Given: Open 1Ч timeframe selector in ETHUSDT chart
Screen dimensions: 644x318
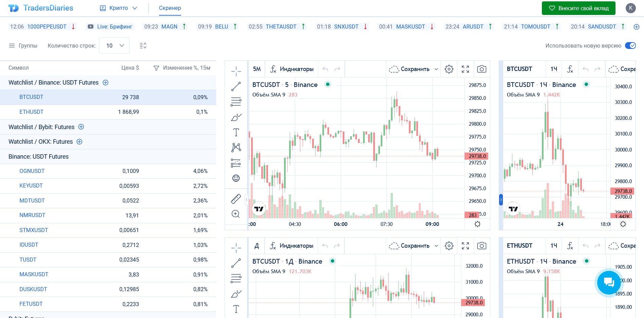Looking at the screenshot, I should [x=554, y=246].
